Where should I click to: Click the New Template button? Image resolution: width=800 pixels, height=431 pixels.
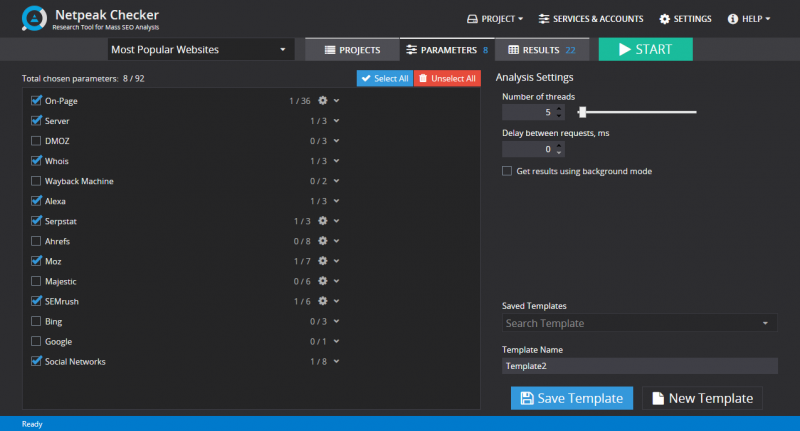click(702, 398)
